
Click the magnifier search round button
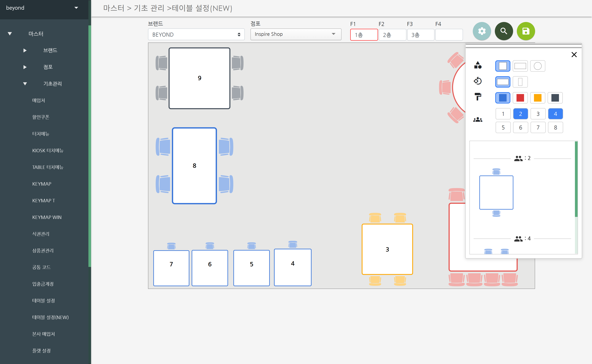point(504,31)
